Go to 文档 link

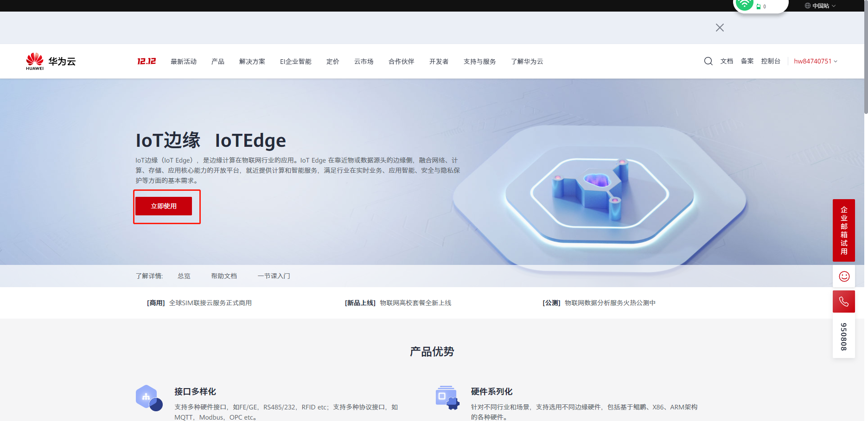click(x=727, y=61)
